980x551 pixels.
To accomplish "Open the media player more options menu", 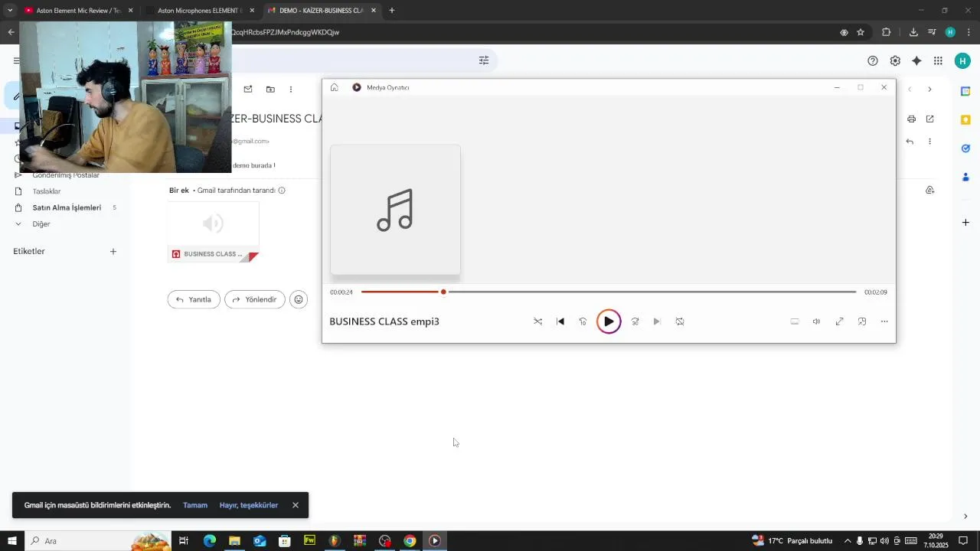I will click(884, 321).
